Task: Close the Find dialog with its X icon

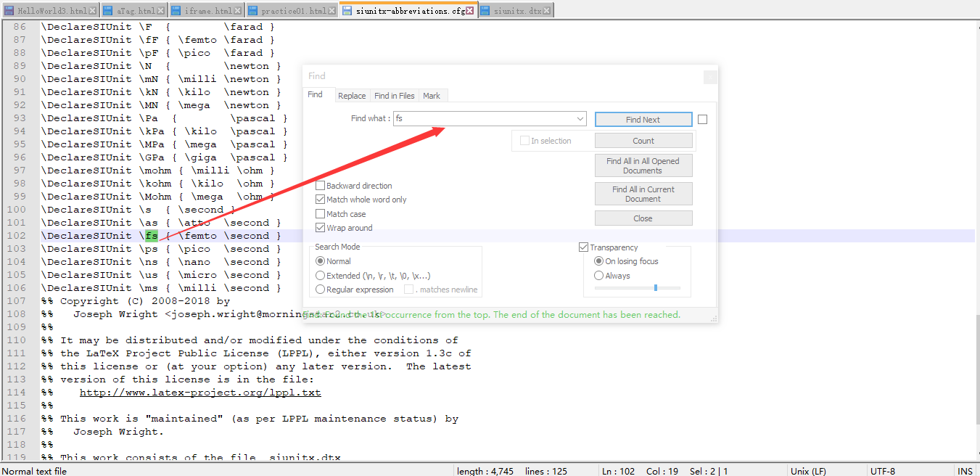Action: [x=709, y=76]
